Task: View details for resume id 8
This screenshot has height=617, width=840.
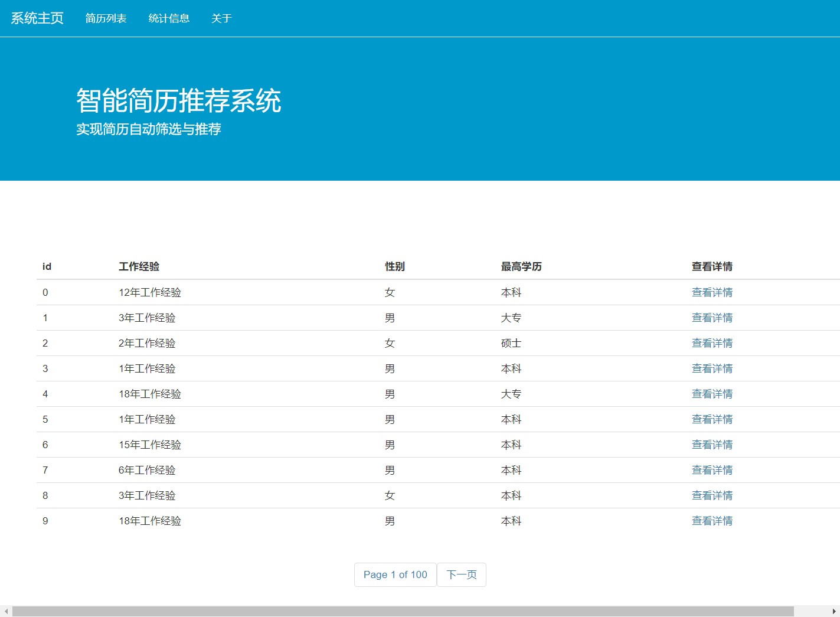Action: (x=712, y=495)
